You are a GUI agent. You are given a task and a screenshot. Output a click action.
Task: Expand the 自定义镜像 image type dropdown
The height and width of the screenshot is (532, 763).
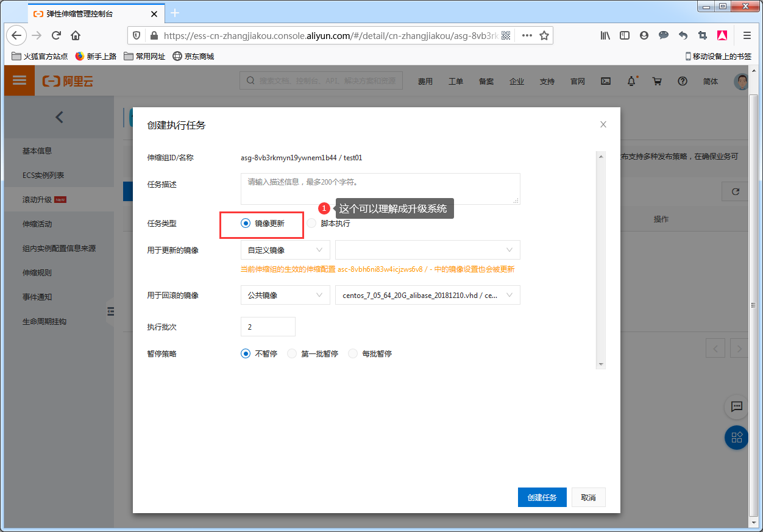pyautogui.click(x=285, y=250)
